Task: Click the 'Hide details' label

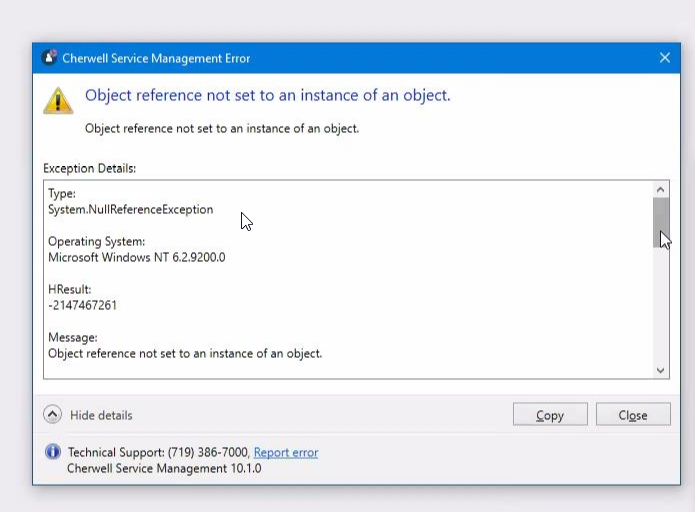Action: click(100, 415)
